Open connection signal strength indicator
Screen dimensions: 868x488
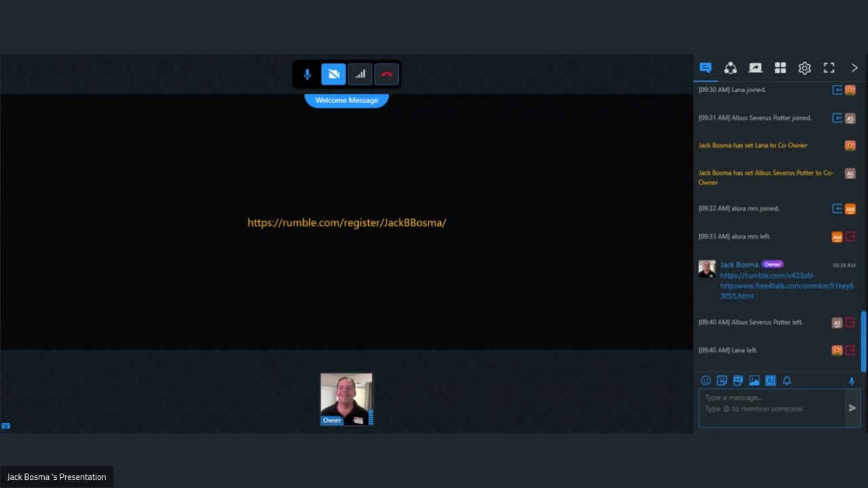(x=360, y=75)
